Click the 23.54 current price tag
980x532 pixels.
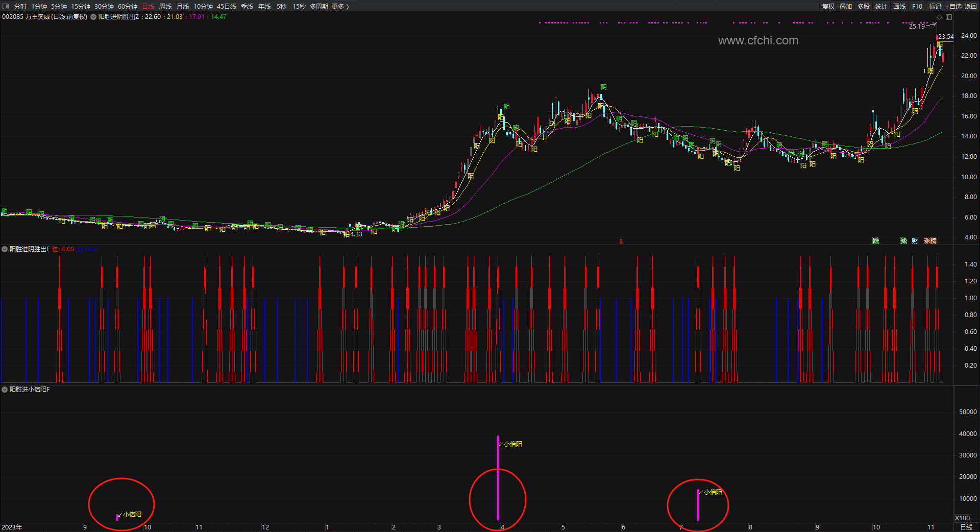[946, 37]
